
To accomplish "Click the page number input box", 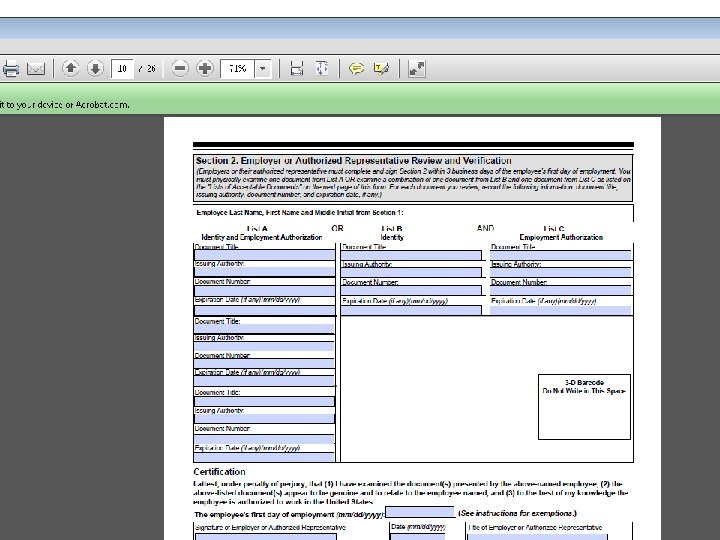I will pyautogui.click(x=122, y=68).
